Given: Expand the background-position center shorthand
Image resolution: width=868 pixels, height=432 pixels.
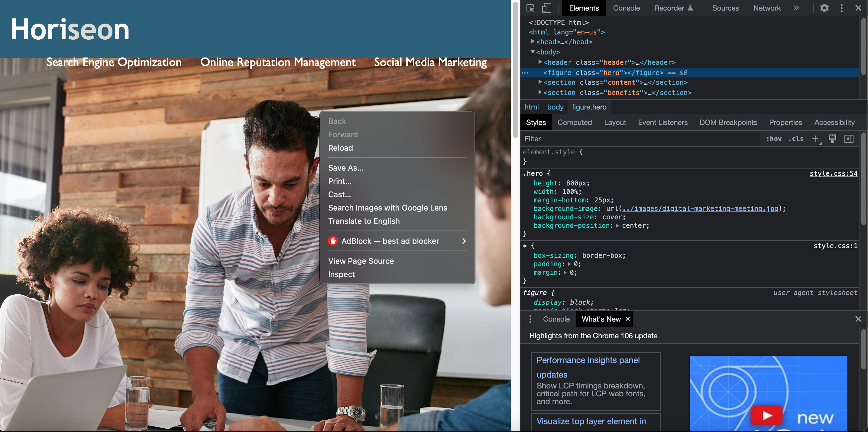Looking at the screenshot, I should [617, 226].
